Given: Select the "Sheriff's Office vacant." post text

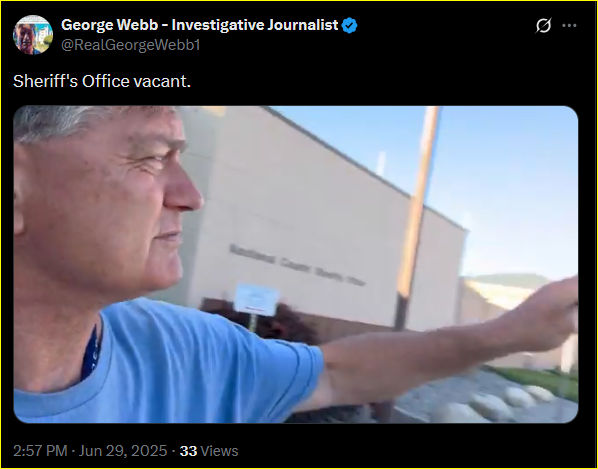Looking at the screenshot, I should pyautogui.click(x=102, y=81).
